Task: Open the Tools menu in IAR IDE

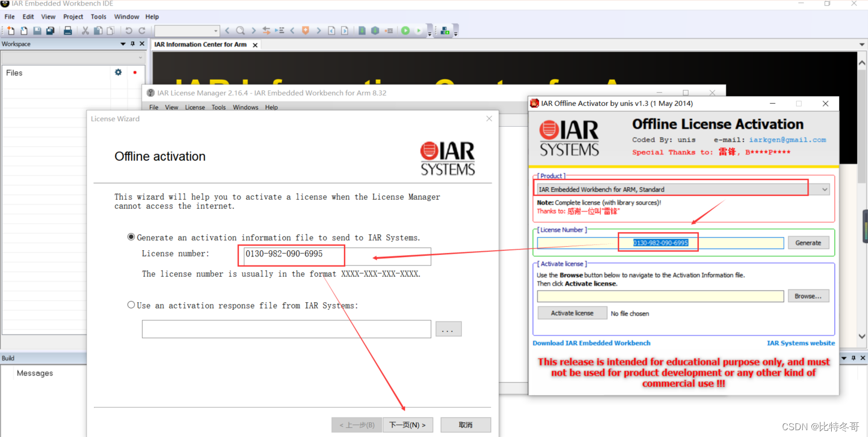Action: [x=98, y=17]
